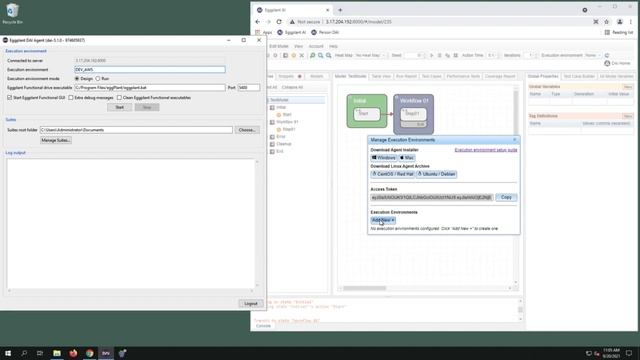Switch to the Test Cases tab
The width and height of the screenshot is (640, 360).
point(431,76)
